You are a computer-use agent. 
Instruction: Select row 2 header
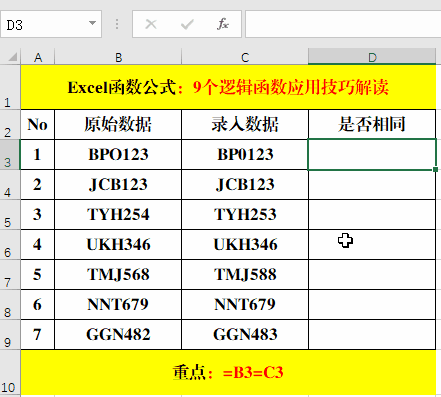pyautogui.click(x=10, y=124)
